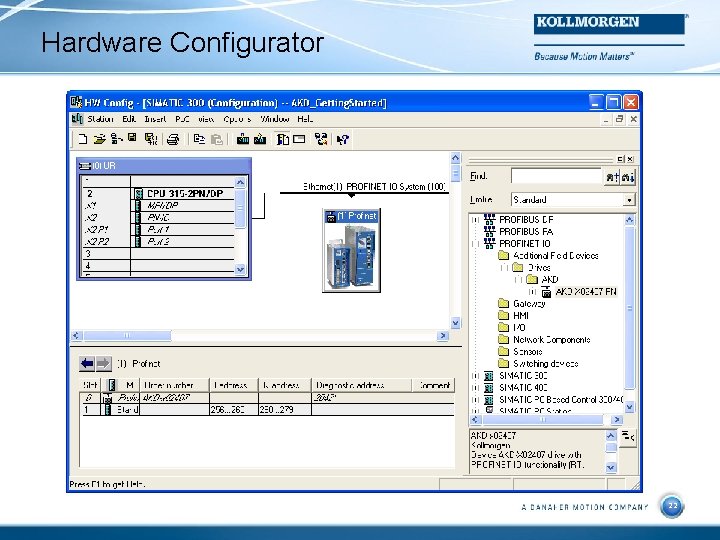Collapse the AKD folder node
Viewport: 720px width, 540px height.
[518, 280]
